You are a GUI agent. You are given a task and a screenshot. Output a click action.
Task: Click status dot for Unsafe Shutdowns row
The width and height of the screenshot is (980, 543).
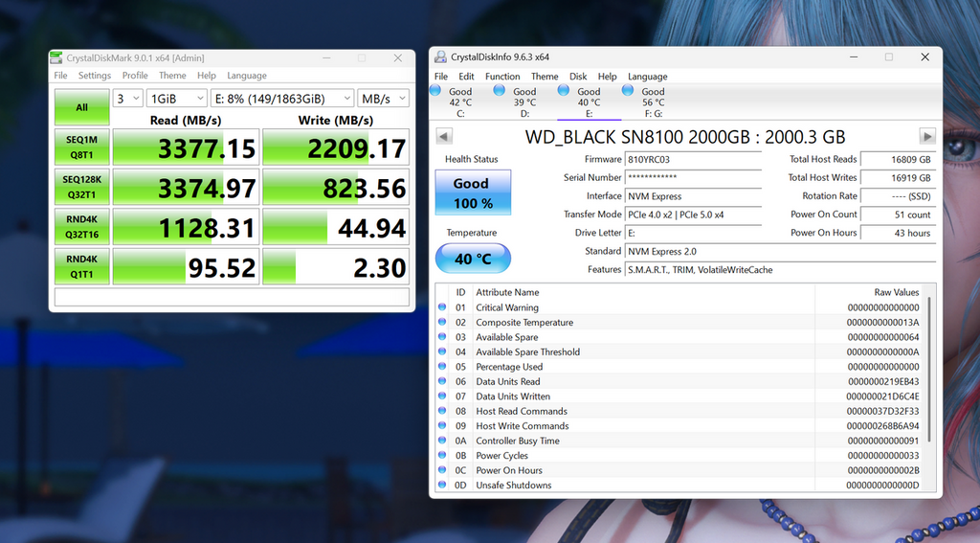442,485
